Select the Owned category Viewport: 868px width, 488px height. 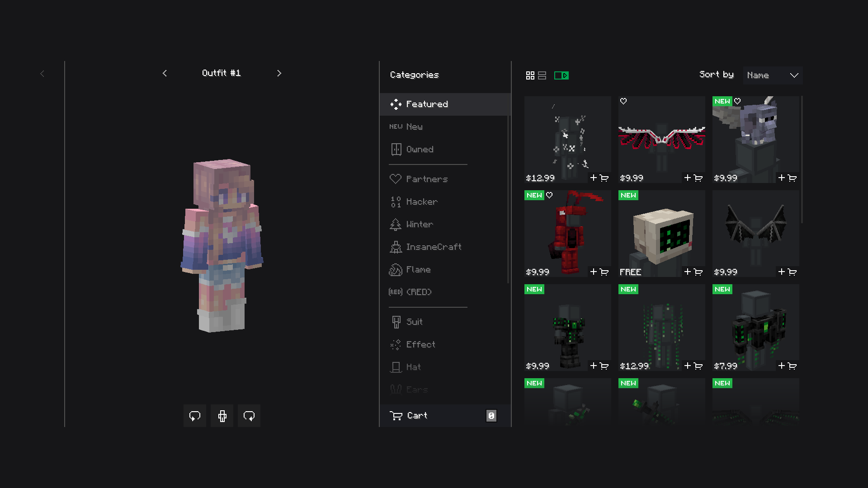pos(420,149)
